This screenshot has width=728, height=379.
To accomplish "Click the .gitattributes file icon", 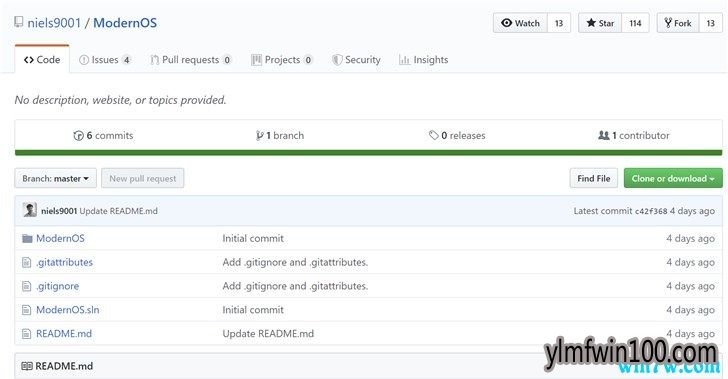I will click(x=26, y=262).
